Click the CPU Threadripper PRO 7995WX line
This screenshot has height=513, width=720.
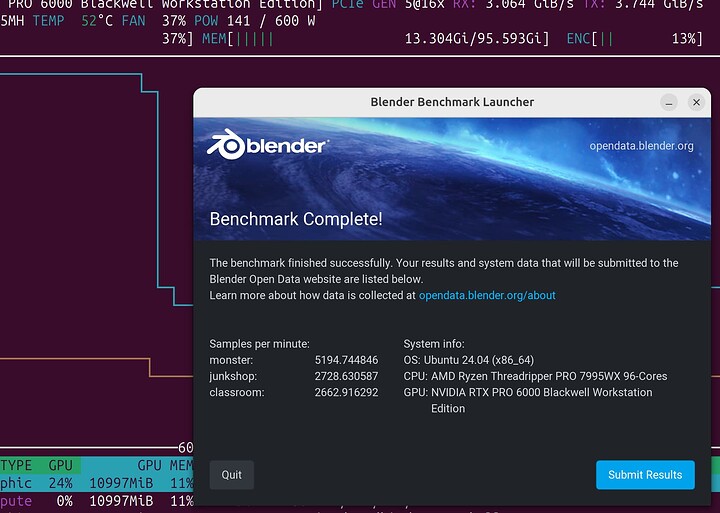535,376
